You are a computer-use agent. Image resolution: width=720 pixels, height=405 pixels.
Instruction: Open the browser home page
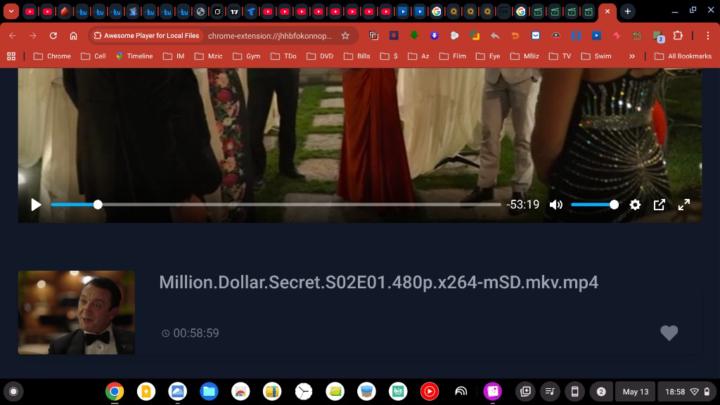[73, 35]
